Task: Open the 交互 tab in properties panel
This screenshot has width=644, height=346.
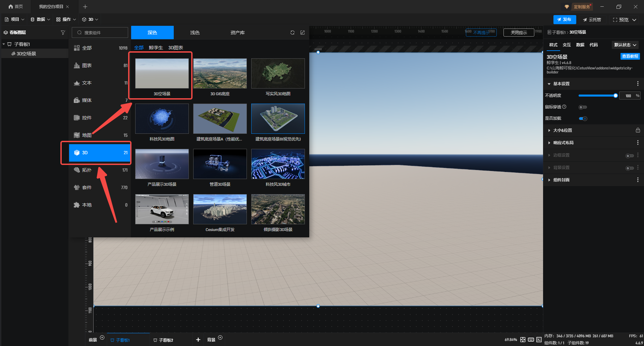Action: 567,45
